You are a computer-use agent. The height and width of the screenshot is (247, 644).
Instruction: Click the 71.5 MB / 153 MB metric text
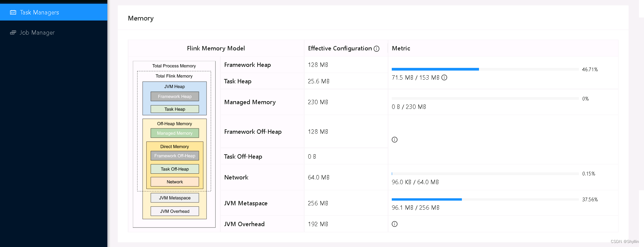click(x=416, y=78)
